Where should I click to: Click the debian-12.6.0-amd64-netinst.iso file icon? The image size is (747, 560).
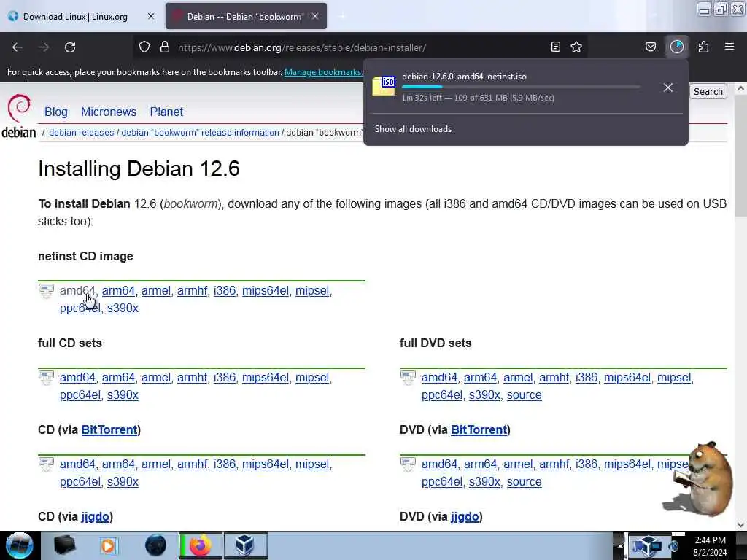click(x=384, y=86)
